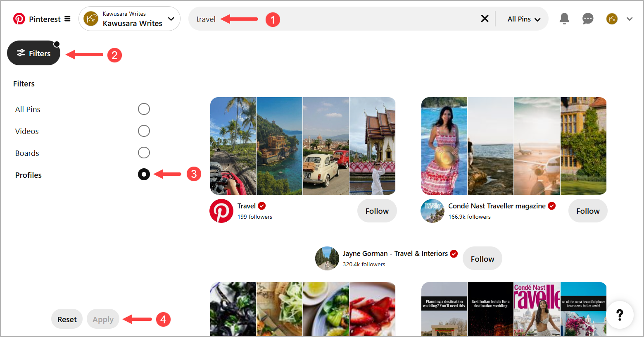This screenshot has height=337, width=644.
Task: Follow the Condé Nast Traveller magazine account
Action: click(587, 210)
